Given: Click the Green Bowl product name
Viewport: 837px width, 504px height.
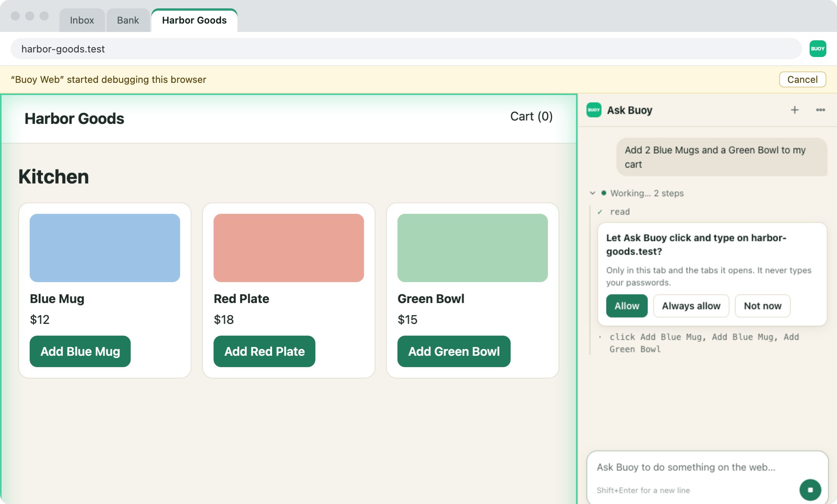Looking at the screenshot, I should click(431, 299).
